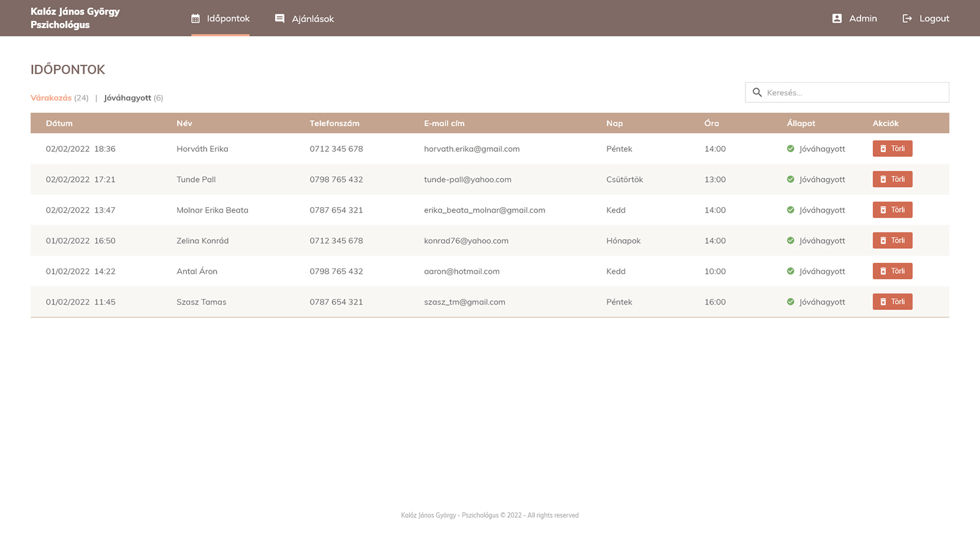The height and width of the screenshot is (541, 980).
Task: Click the name Horváth Erika
Action: pos(202,149)
